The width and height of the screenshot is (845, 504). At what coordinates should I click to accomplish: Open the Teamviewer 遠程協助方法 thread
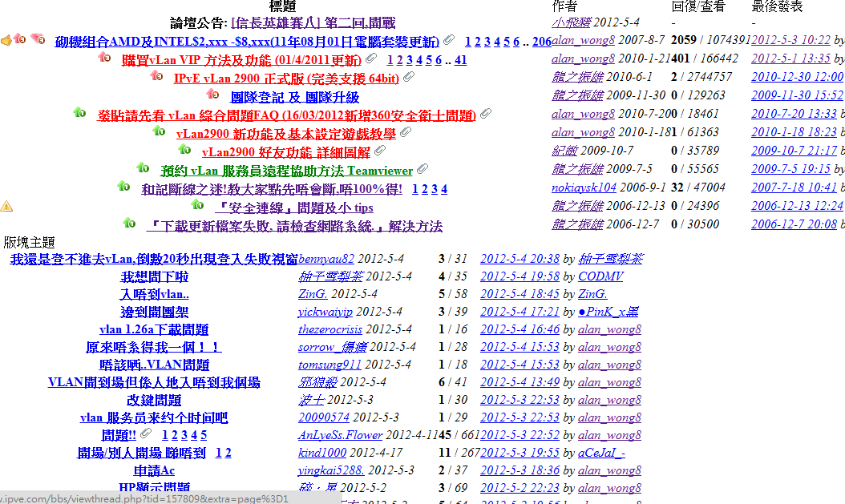287,171
